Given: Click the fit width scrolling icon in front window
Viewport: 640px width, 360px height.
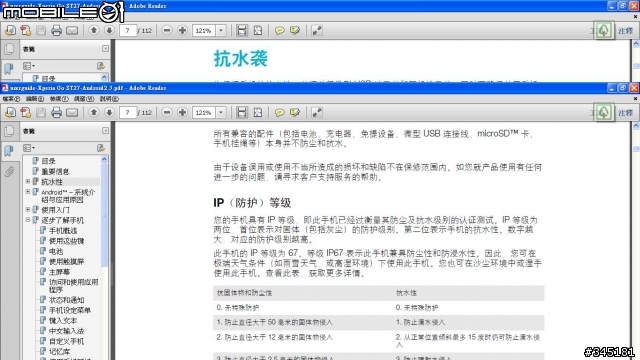Looking at the screenshot, I should click(x=242, y=112).
